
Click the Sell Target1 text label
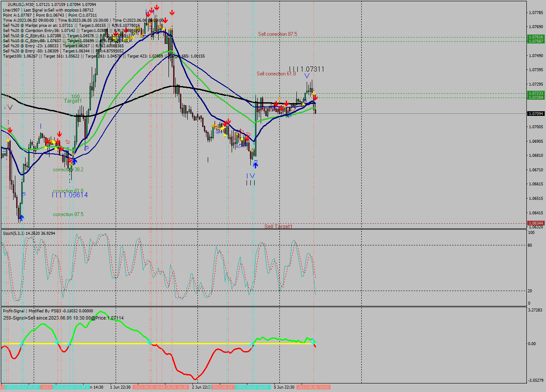point(279,226)
